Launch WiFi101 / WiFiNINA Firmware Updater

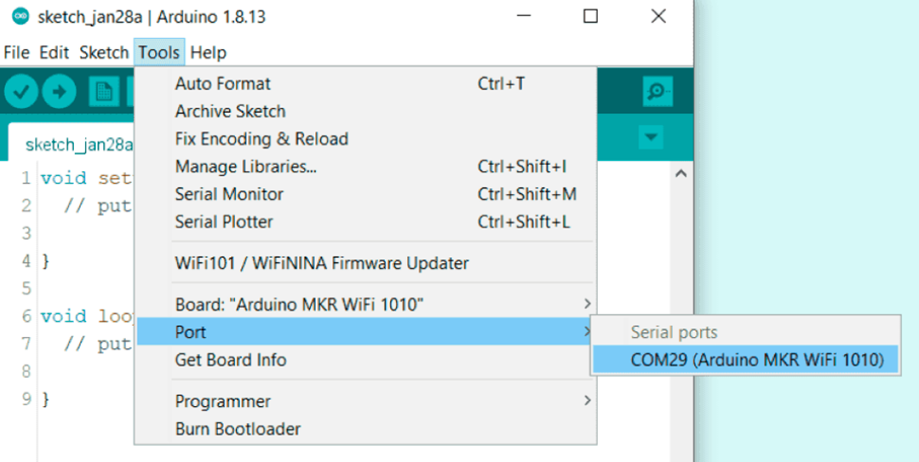pyautogui.click(x=321, y=263)
